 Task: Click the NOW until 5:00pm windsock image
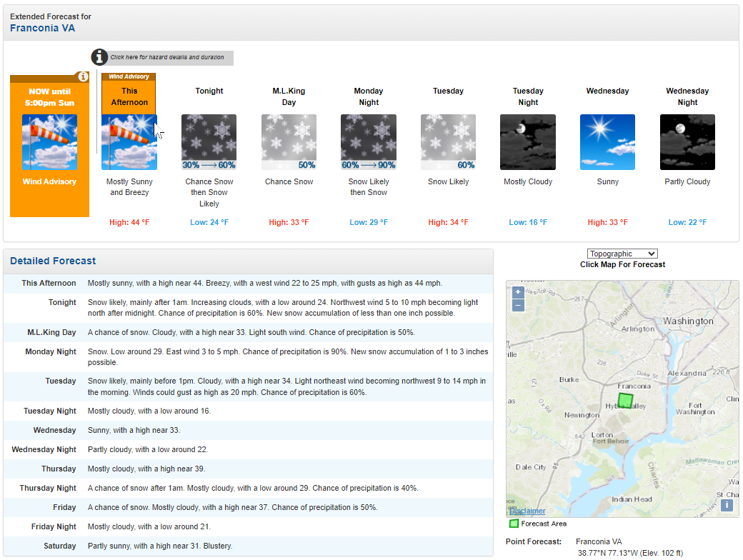click(50, 142)
